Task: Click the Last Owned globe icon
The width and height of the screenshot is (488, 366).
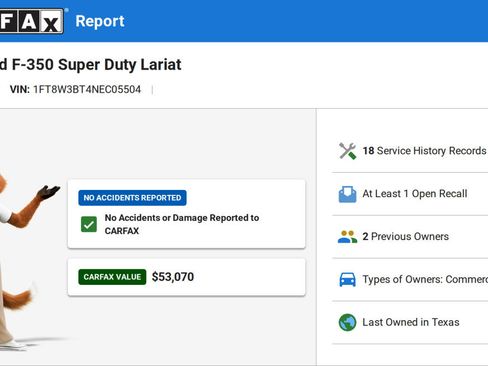Action: [347, 322]
